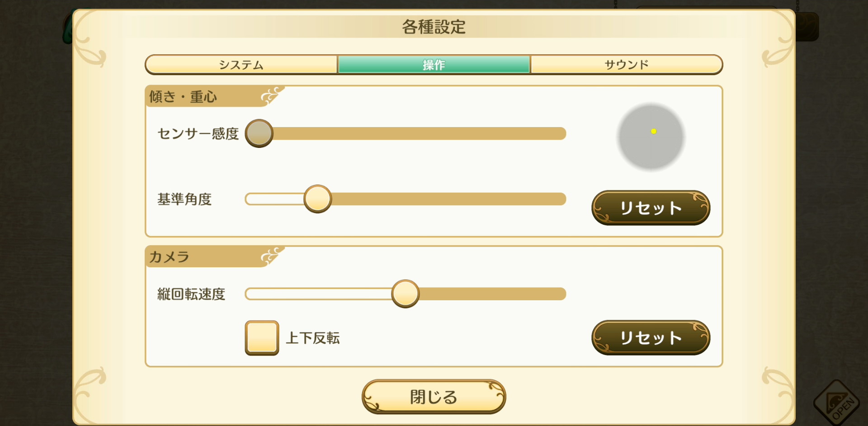Click the gray tilt sensor circle
The height and width of the screenshot is (426, 868).
651,137
